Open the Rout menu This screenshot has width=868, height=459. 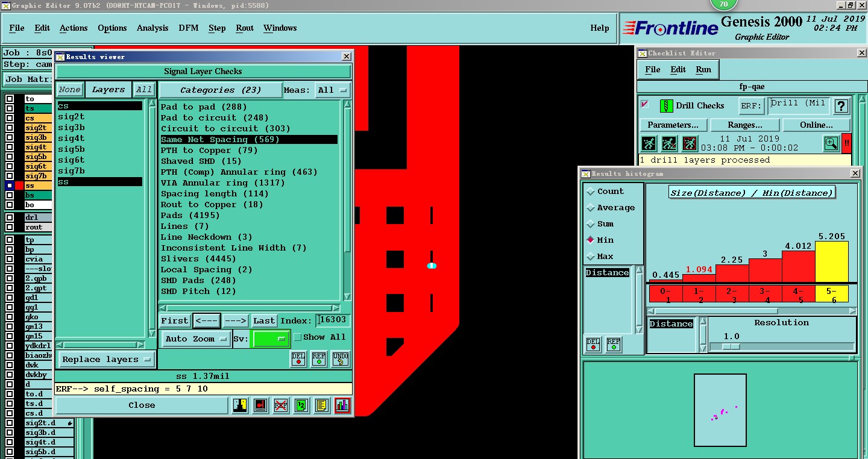click(245, 28)
